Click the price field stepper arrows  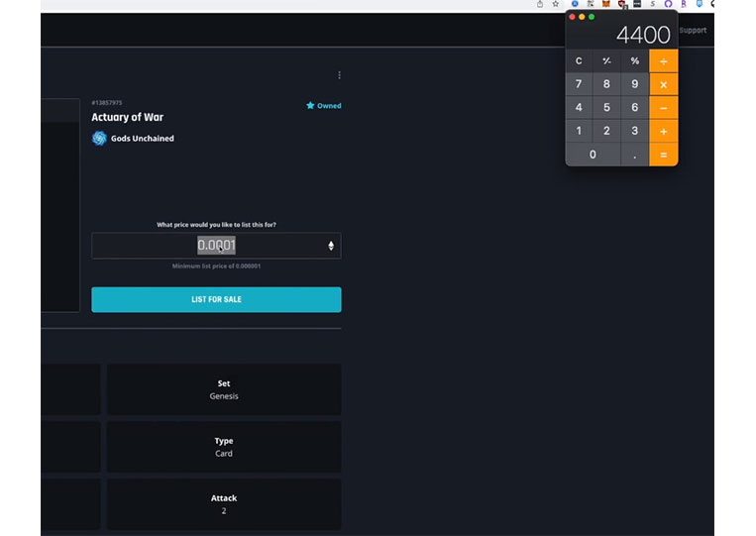331,246
